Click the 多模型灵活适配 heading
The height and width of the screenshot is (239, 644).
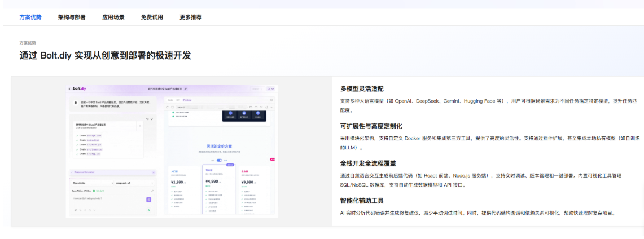(362, 89)
